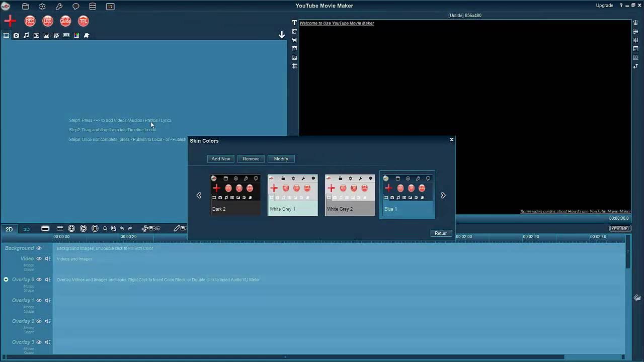
Task: Click the red plus Add media button
Action: point(10,21)
